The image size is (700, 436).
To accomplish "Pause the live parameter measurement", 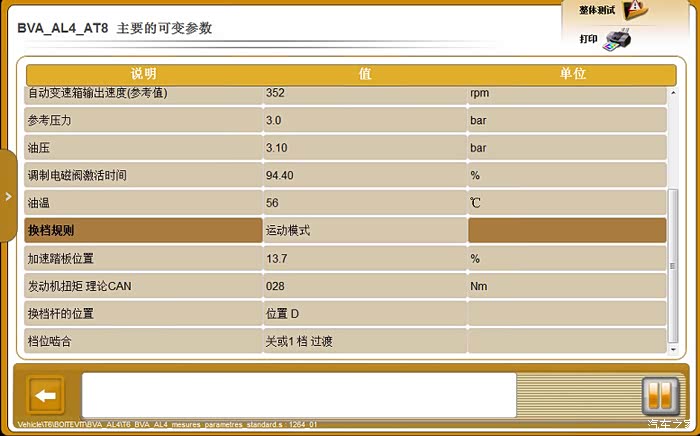I will (x=660, y=396).
